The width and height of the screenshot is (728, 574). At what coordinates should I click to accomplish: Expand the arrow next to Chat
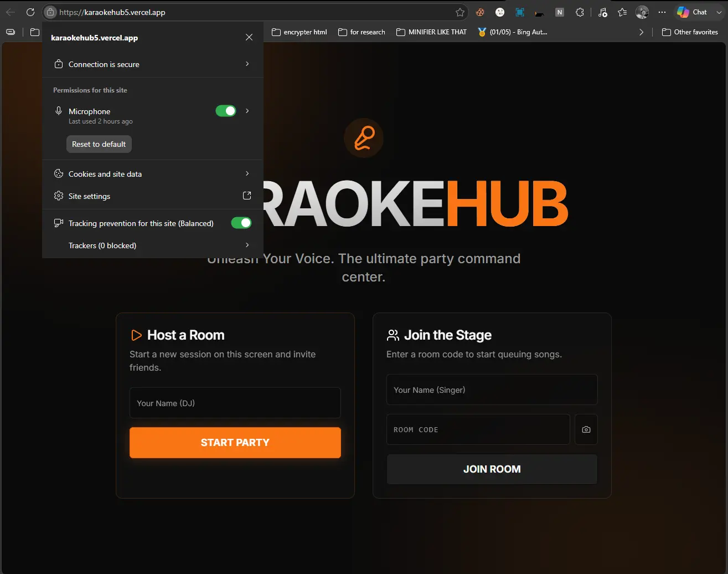pyautogui.click(x=719, y=12)
